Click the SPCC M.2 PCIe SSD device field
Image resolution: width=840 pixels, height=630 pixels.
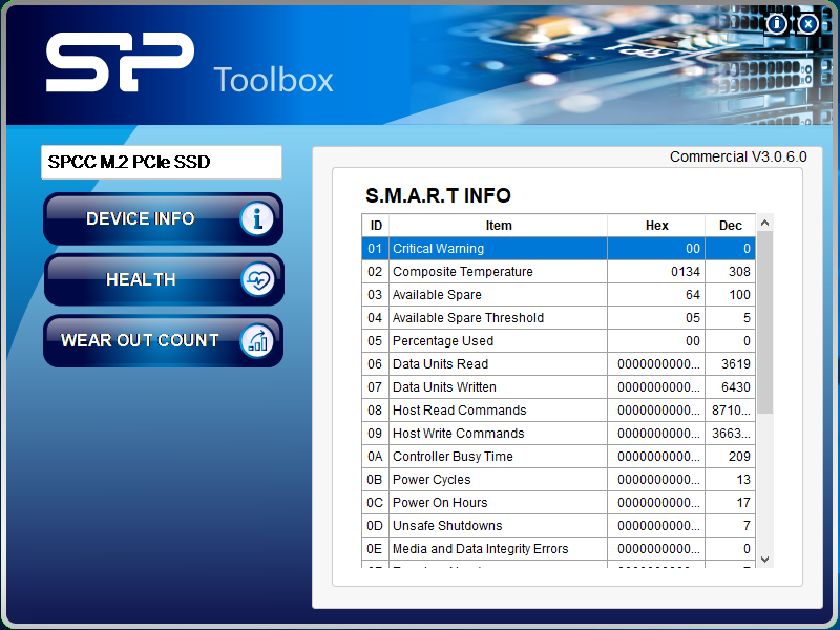[x=162, y=162]
